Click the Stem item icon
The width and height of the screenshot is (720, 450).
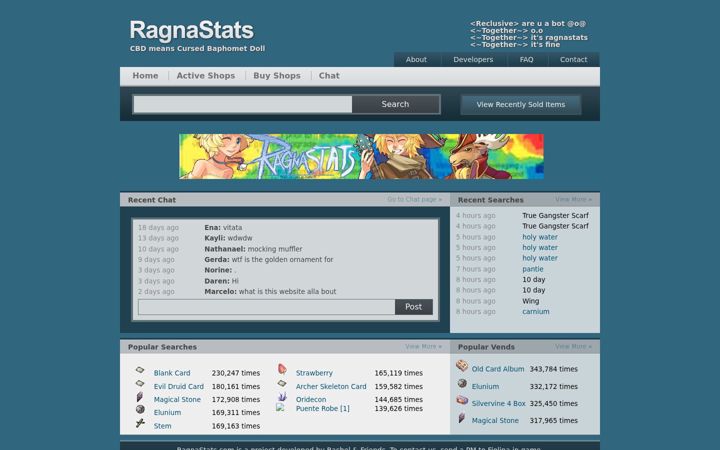tap(140, 423)
